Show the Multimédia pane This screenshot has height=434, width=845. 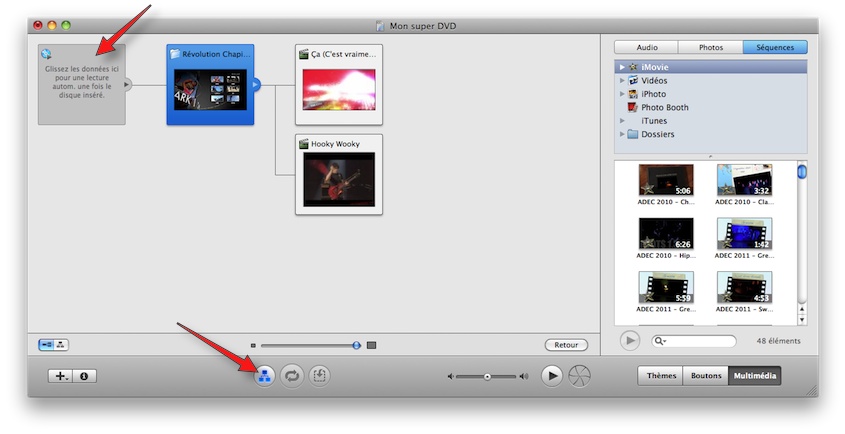756,376
